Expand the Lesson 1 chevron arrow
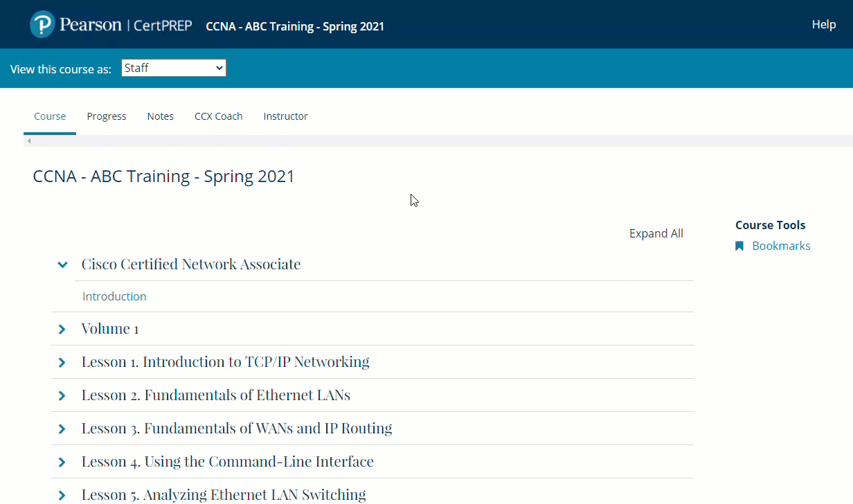Screen dimensions: 853x504 62,362
